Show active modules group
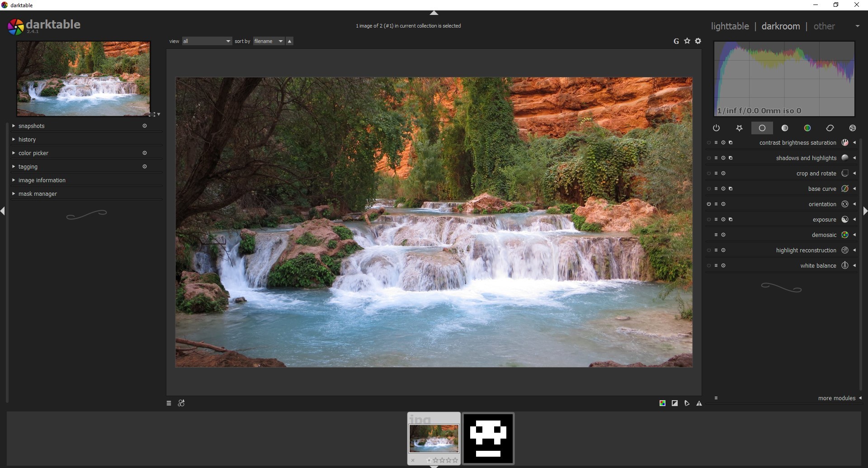 [717, 128]
